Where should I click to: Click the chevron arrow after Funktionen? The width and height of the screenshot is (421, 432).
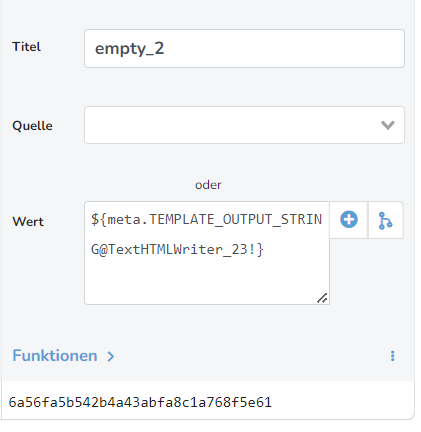point(111,356)
